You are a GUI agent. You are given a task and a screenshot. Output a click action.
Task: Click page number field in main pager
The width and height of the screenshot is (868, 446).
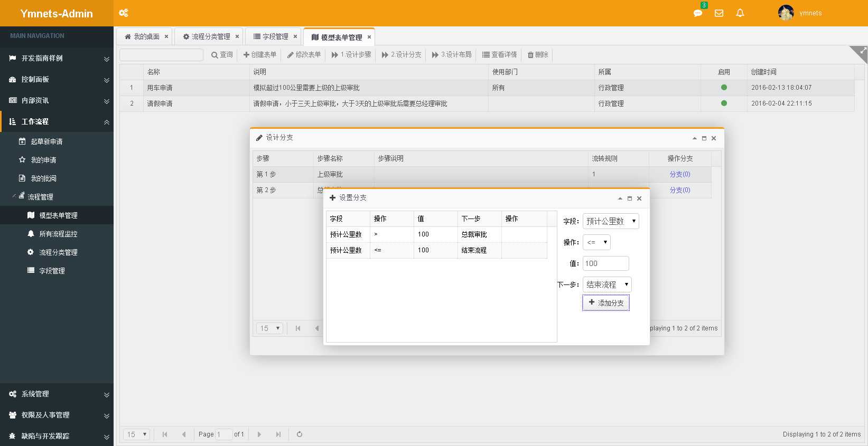click(224, 434)
